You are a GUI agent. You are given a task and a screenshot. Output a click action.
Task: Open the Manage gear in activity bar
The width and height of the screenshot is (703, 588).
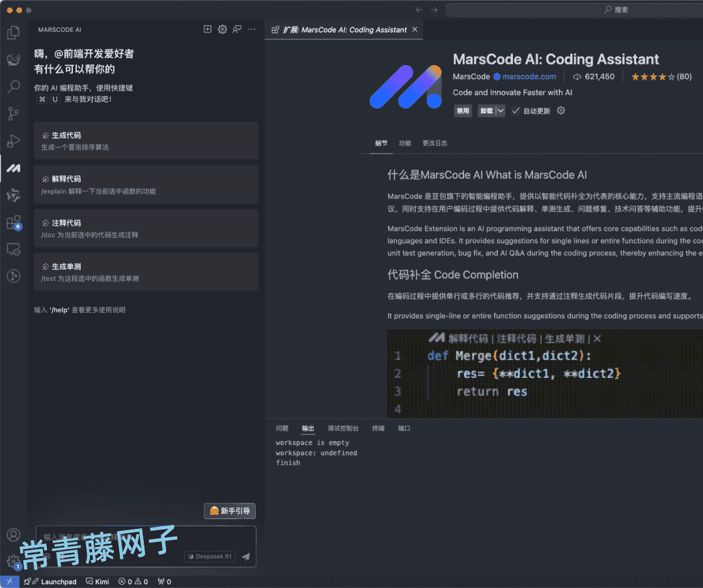pos(14,561)
